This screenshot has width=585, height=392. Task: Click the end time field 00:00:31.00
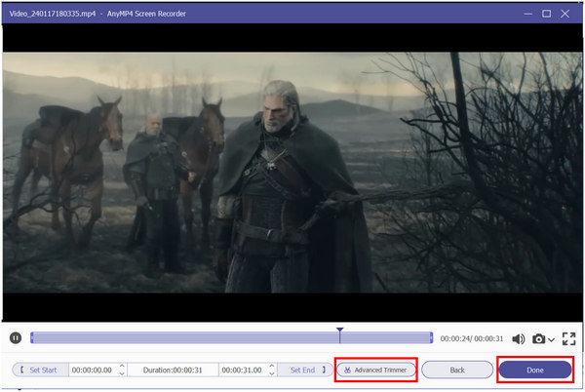243,371
